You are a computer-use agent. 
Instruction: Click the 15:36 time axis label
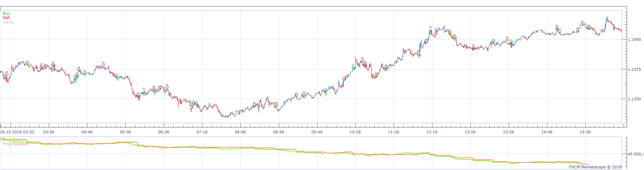[585, 132]
